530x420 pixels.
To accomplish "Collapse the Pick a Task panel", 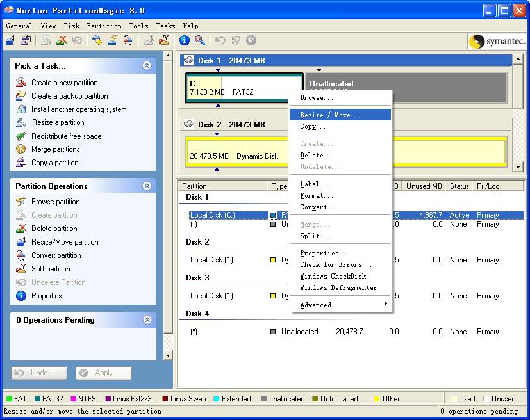I will pyautogui.click(x=147, y=65).
